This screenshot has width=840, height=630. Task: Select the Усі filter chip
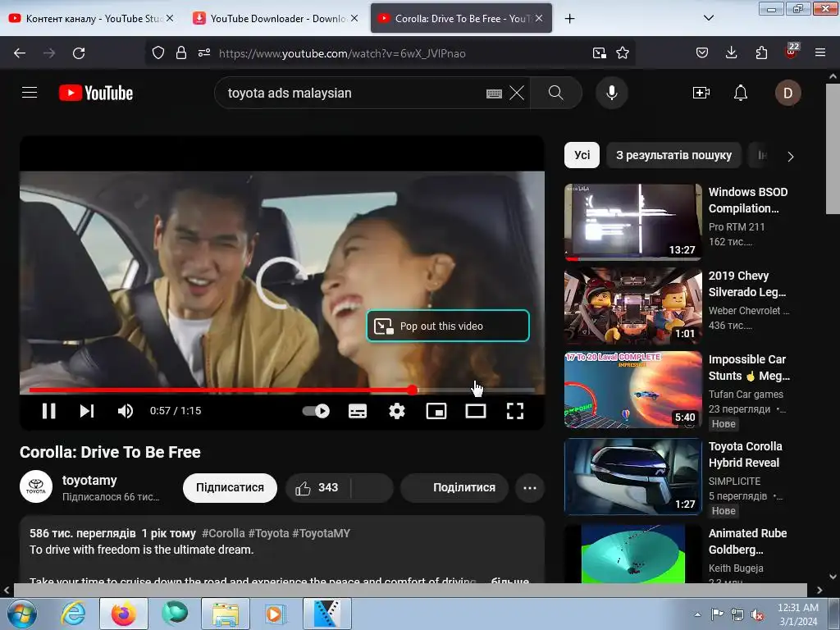tap(582, 155)
